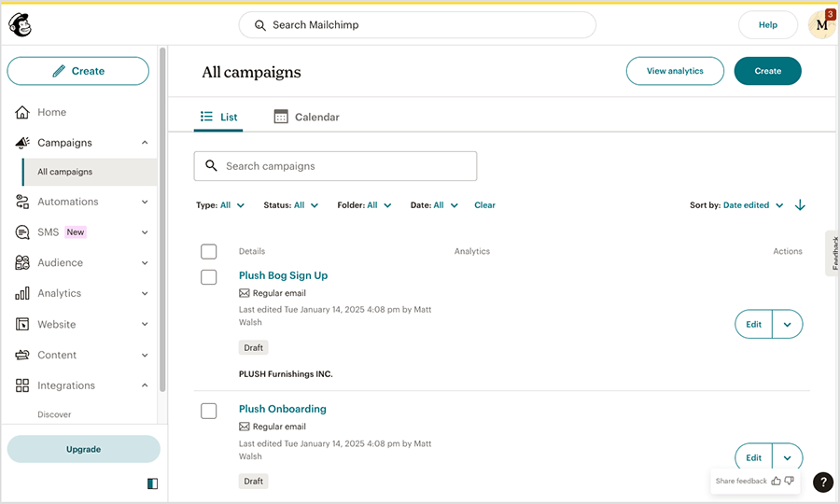Open the Status filter dropdown
The image size is (840, 504).
point(291,205)
